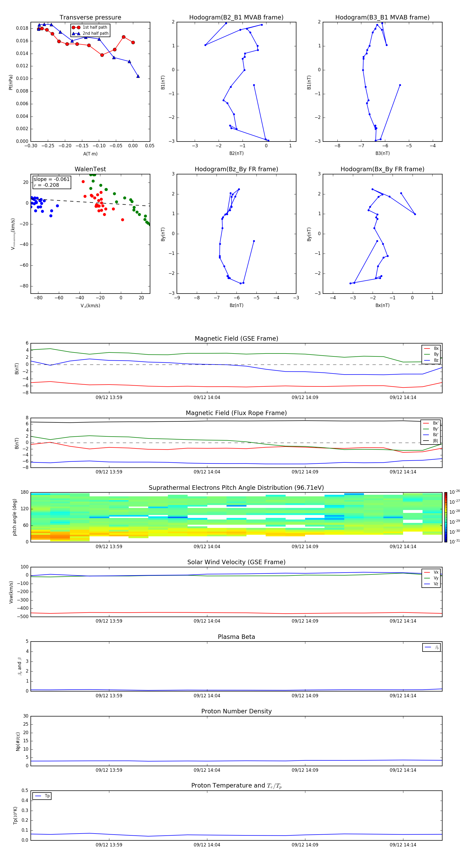The height and width of the screenshot is (868, 473).
Task: Click the Proton Temperature and Te/Tp title
Action: point(236,786)
